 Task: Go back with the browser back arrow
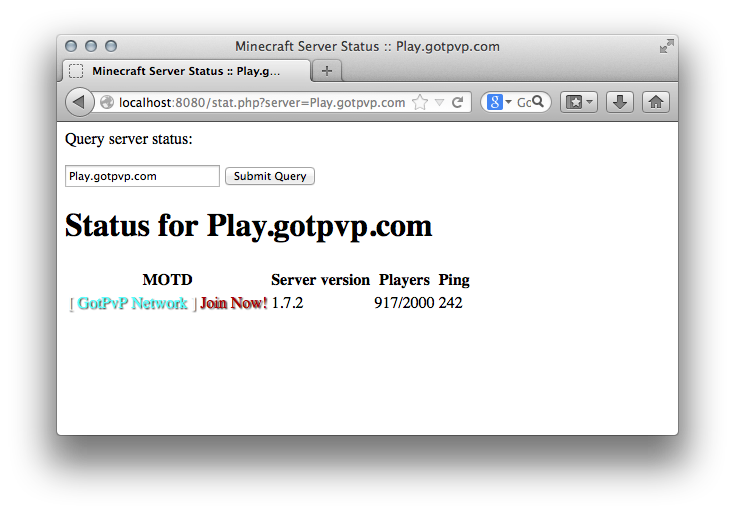coord(79,102)
